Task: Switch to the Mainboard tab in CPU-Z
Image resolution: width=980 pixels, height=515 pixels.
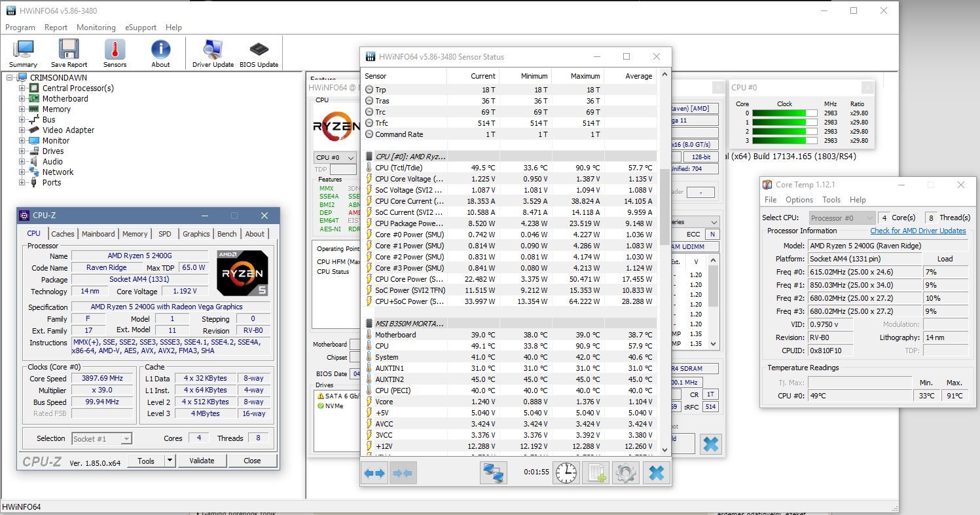Action: click(98, 234)
